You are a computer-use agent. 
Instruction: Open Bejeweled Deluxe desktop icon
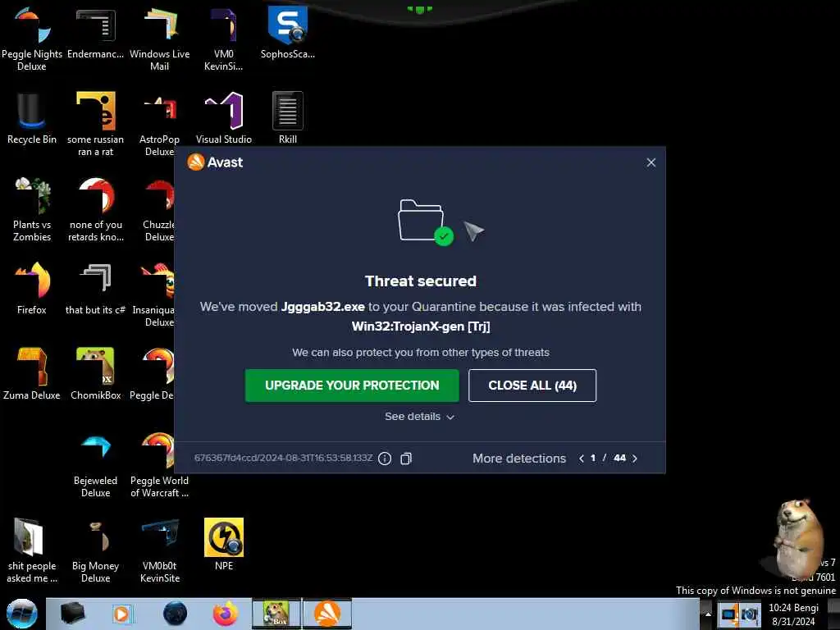tap(95, 466)
